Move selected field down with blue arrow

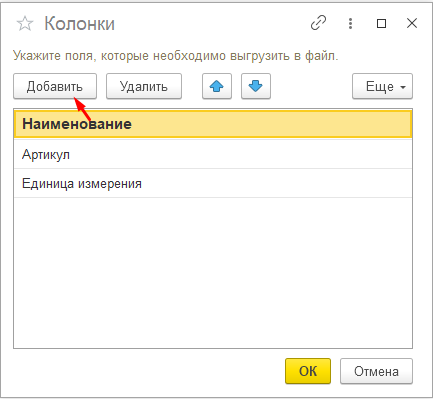(256, 86)
